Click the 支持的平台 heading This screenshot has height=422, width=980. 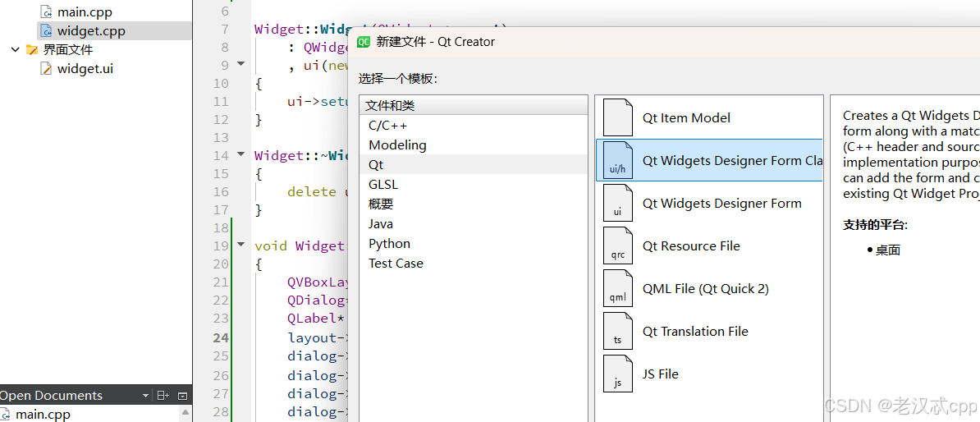(x=875, y=225)
